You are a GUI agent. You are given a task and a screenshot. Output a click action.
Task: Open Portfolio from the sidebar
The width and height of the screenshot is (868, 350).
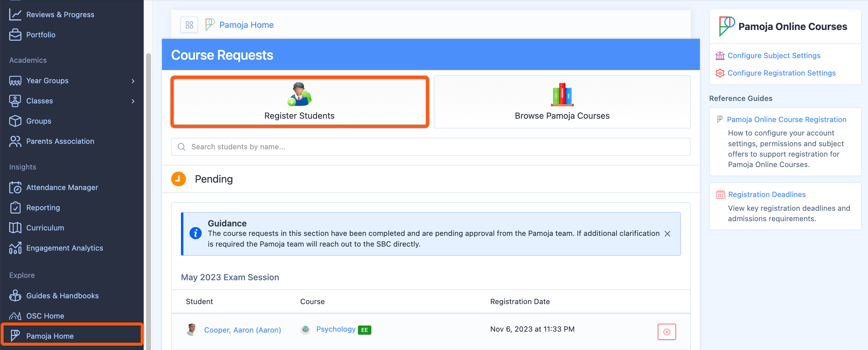[x=41, y=35]
